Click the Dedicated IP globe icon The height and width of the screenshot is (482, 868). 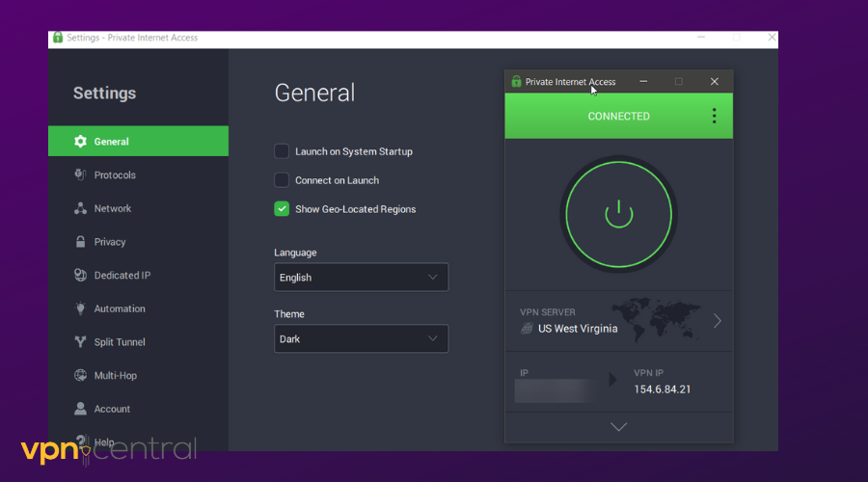coord(80,275)
